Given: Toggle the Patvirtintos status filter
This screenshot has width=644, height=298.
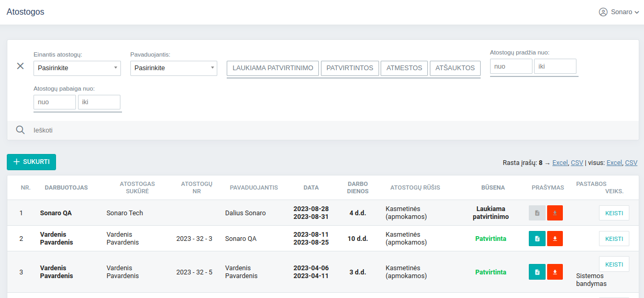Looking at the screenshot, I should (x=350, y=68).
